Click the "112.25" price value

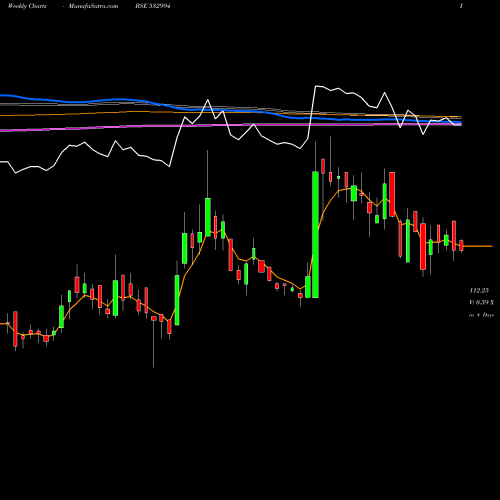479,291
